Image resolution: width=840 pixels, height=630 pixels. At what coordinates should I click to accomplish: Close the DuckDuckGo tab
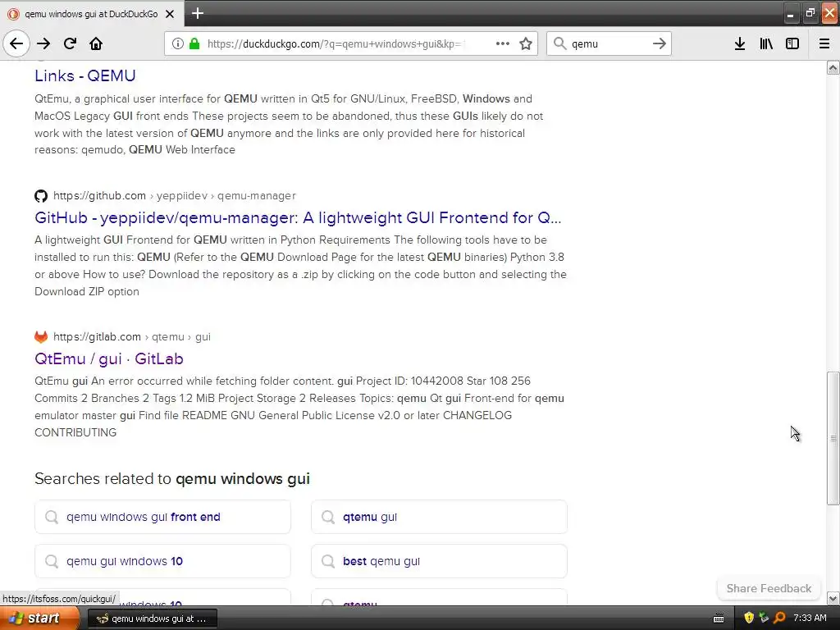[x=170, y=14]
